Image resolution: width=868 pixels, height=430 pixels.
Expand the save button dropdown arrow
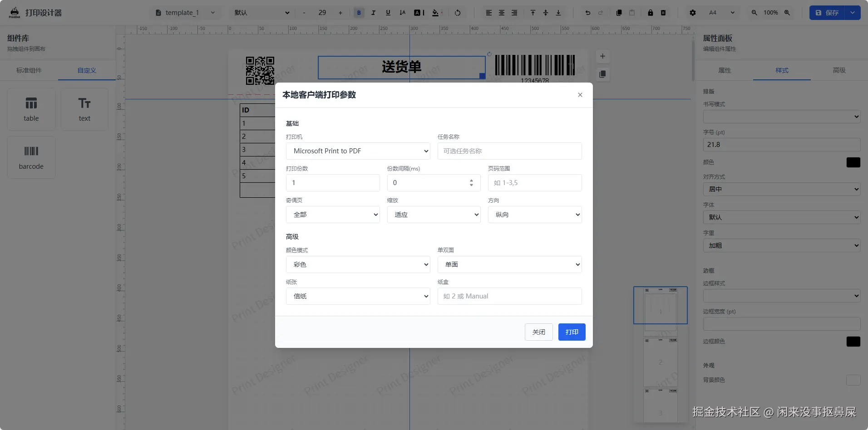coord(853,13)
